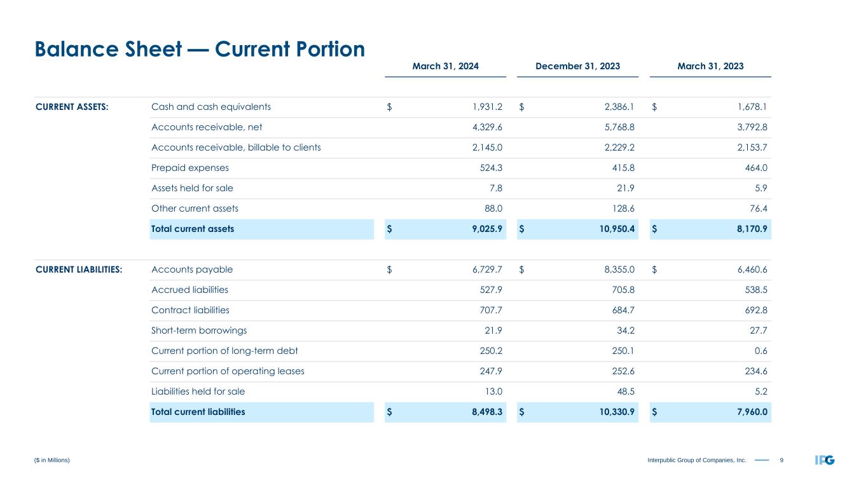Select the March 31, 2023 column header
This screenshot has height=488, width=868.
[x=710, y=66]
